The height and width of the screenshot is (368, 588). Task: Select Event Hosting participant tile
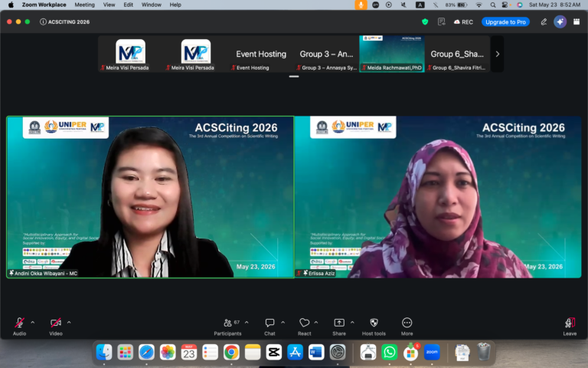pos(261,54)
